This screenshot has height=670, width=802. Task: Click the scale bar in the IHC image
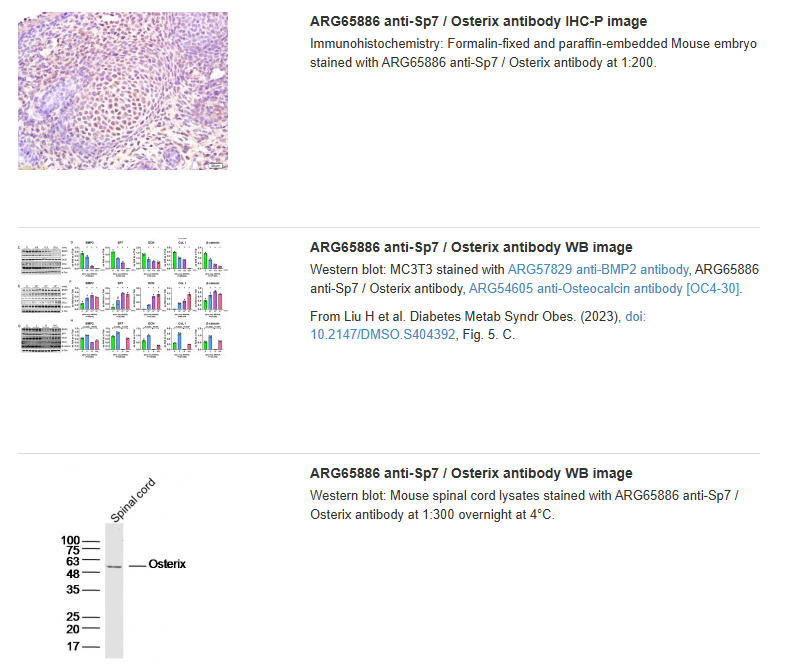(213, 163)
